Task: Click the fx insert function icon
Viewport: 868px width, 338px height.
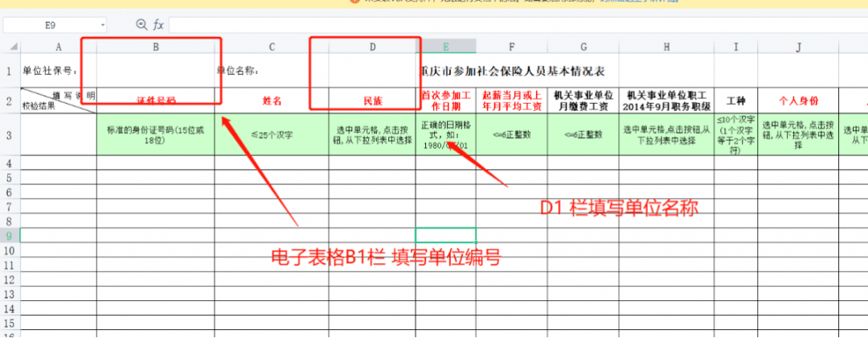Action: click(x=158, y=25)
